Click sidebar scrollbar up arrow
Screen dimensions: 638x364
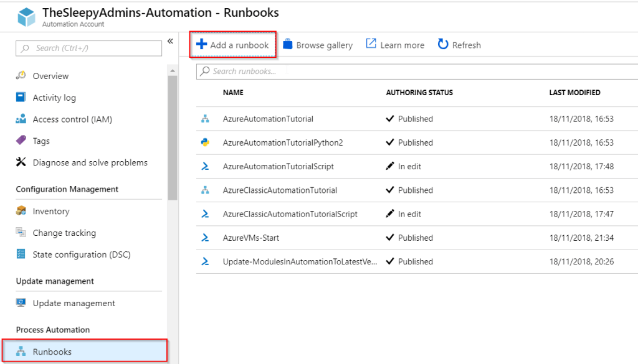tap(173, 71)
